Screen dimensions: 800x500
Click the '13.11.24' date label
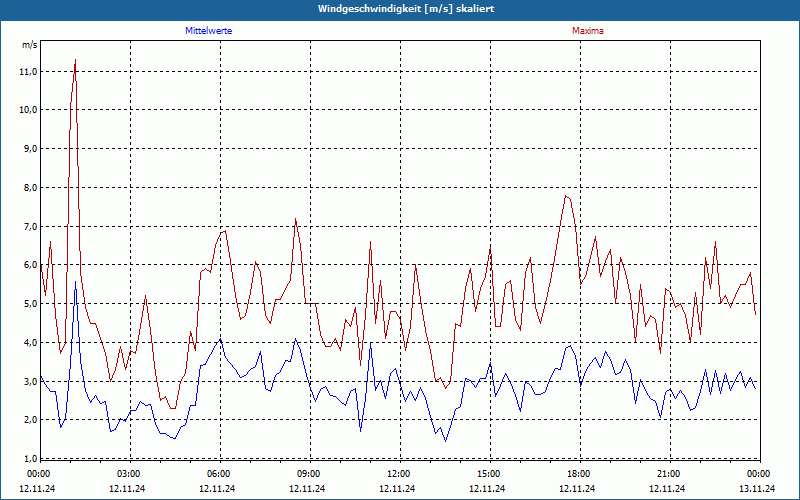(x=757, y=488)
